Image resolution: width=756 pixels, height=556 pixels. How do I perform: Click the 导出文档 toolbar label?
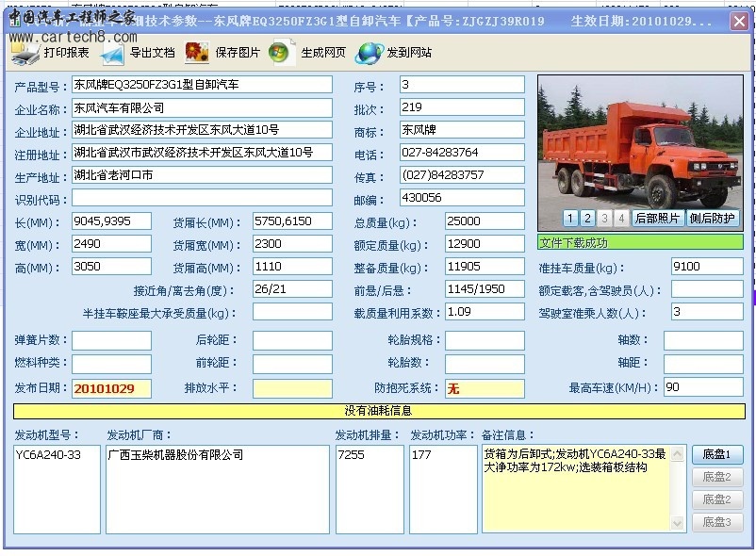153,53
